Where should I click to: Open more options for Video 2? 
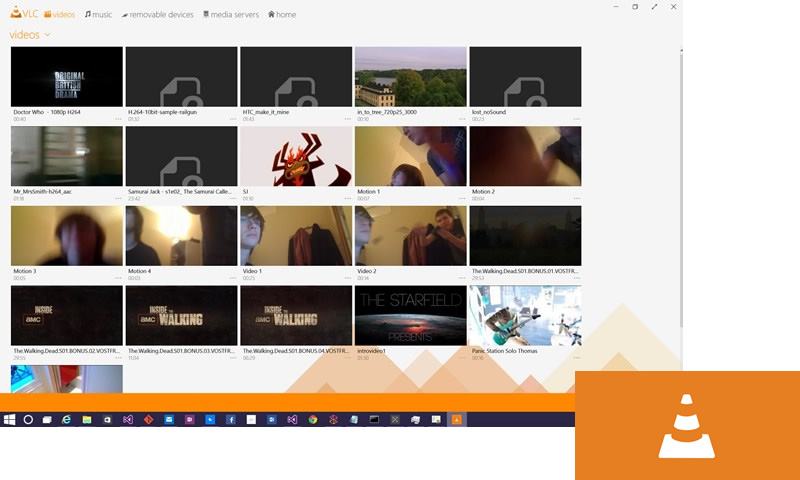[x=462, y=278]
